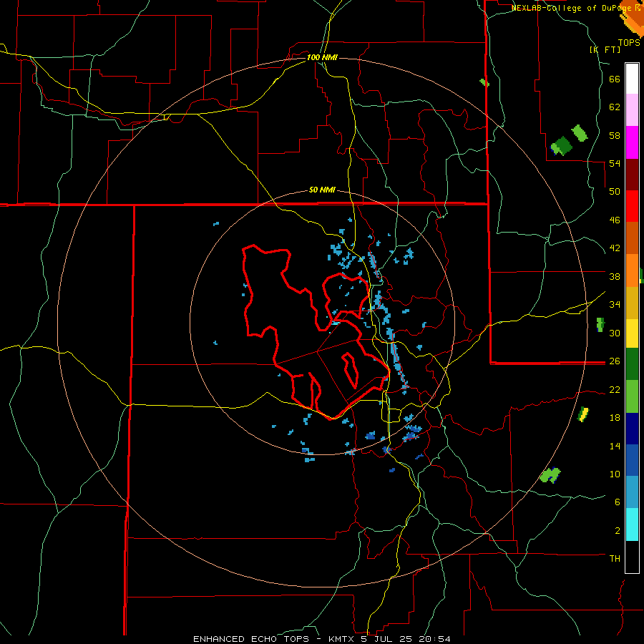644x644 pixels.
Task: Click the legend value '66'
Action: coord(615,79)
